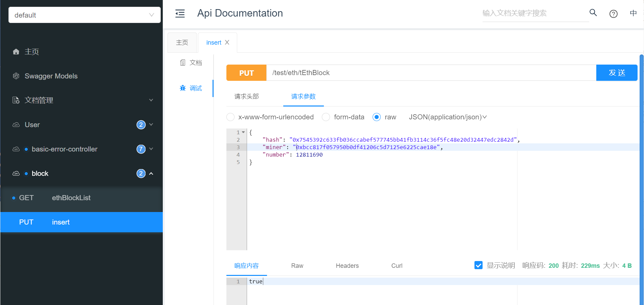
Task: Open the 请求参数 tab
Action: [304, 97]
